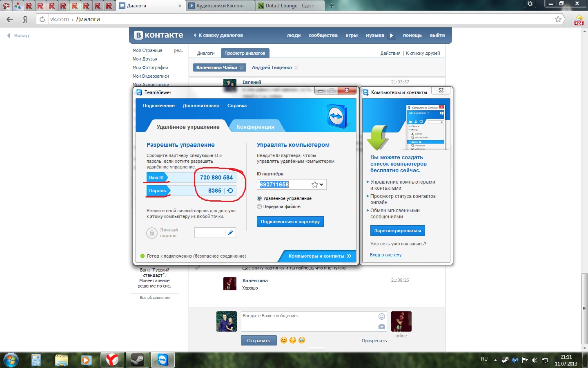Click Валентина's avatar thumbnail in the chat

point(230,284)
